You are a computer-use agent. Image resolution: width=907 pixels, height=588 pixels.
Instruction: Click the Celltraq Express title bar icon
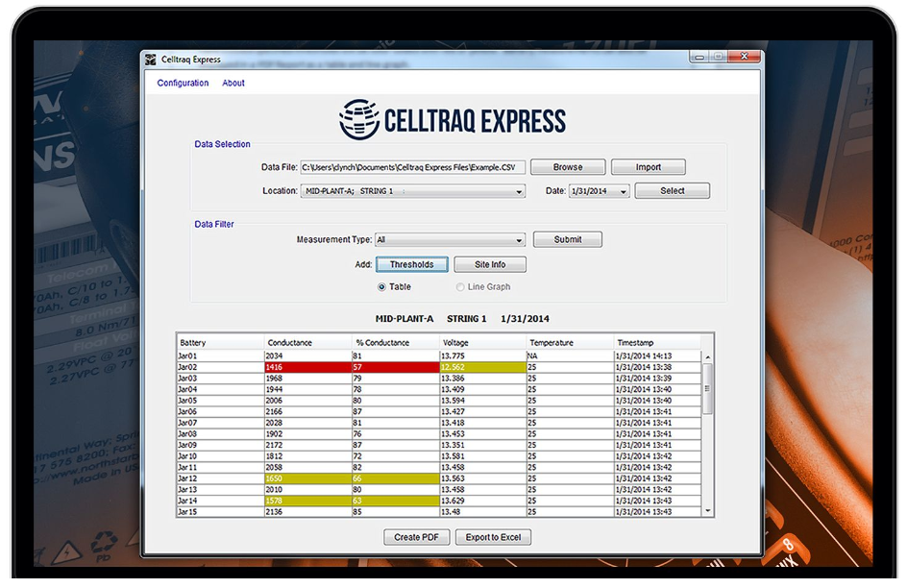pos(151,59)
